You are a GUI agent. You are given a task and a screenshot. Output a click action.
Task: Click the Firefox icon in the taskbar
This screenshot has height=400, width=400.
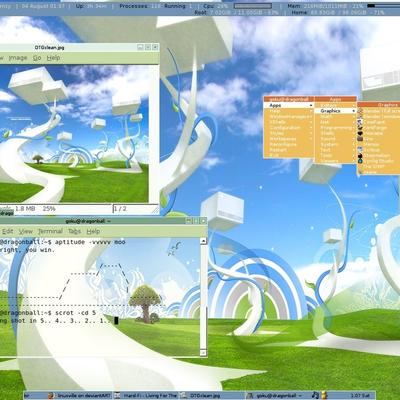point(51,396)
